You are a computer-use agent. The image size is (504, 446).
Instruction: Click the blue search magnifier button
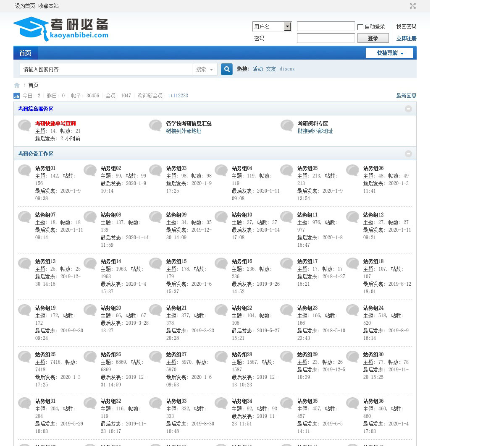click(227, 69)
